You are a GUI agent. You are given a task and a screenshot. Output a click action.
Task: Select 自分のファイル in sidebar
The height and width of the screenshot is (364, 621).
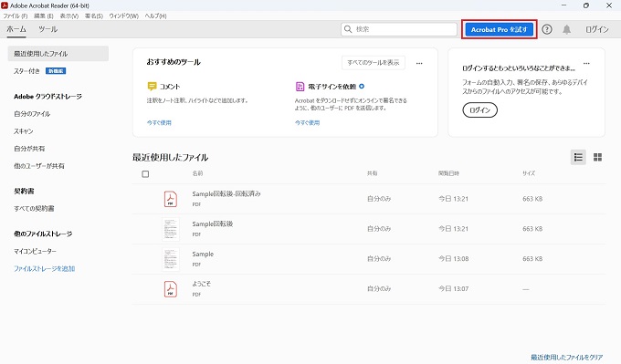tap(32, 113)
